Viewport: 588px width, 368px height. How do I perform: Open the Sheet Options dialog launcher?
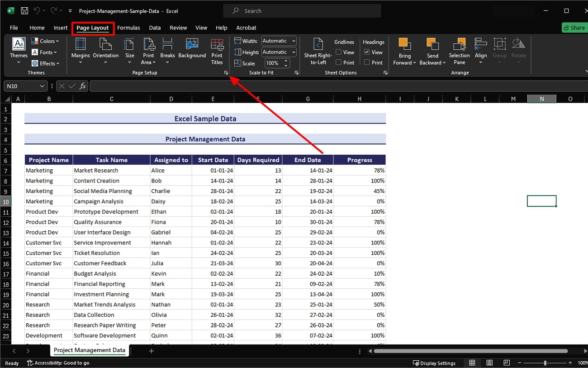pyautogui.click(x=385, y=72)
